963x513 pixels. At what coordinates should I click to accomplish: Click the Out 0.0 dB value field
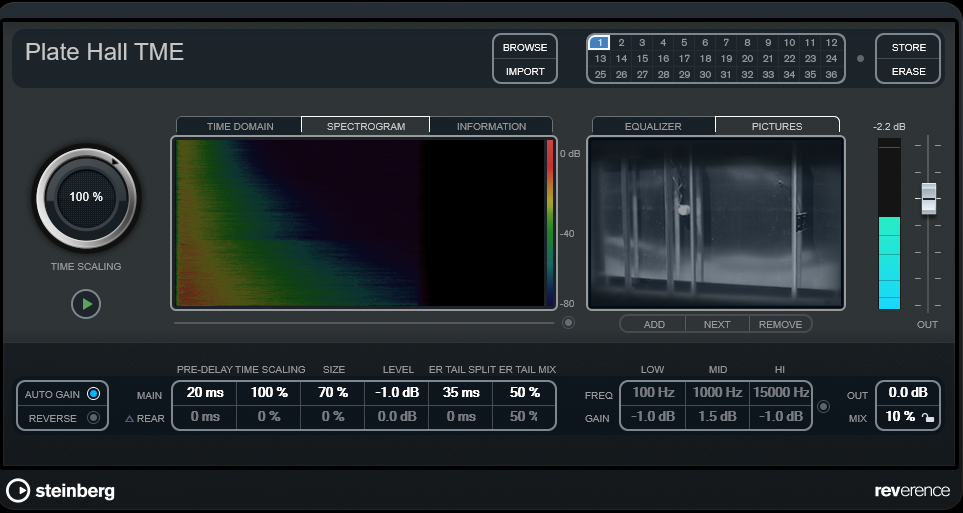908,393
